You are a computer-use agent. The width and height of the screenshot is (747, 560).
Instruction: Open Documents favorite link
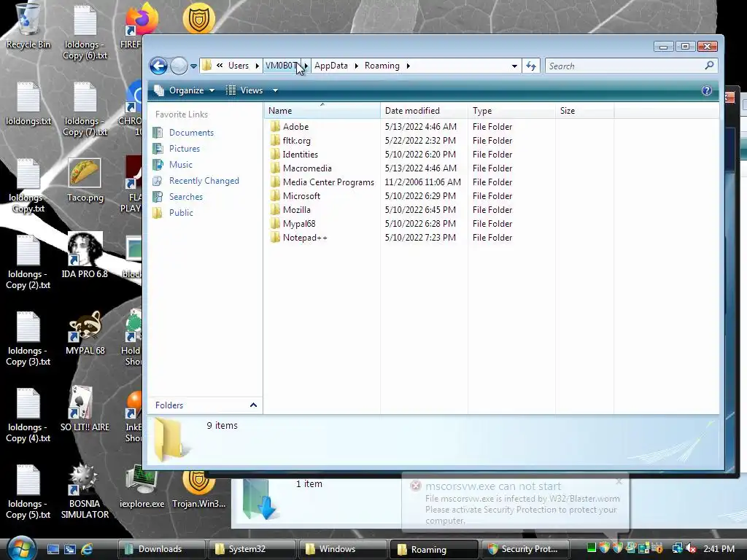[x=191, y=133]
